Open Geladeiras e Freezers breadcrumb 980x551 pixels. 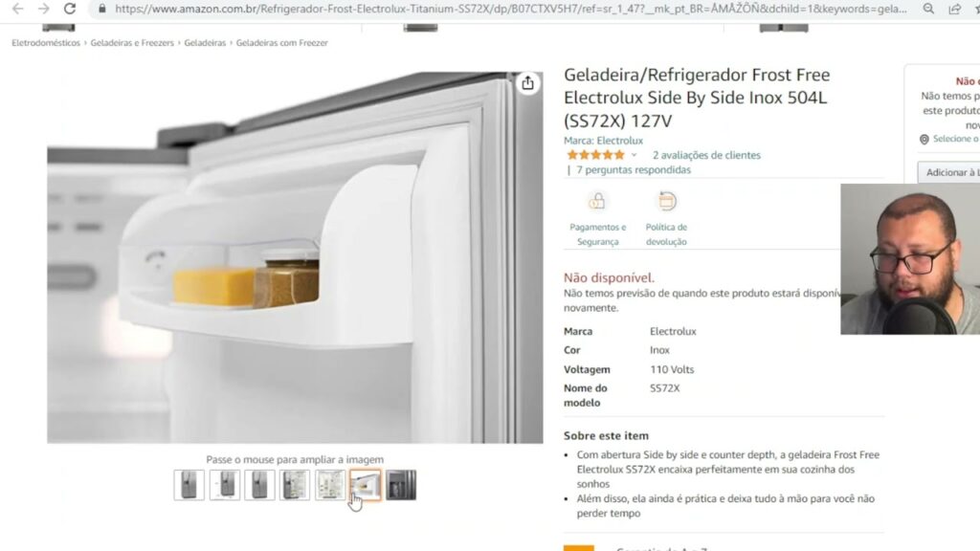coord(132,42)
